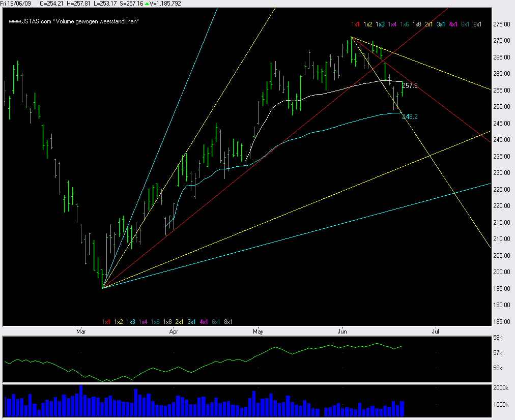Select red 1x1 label in top-right legend

point(356,24)
